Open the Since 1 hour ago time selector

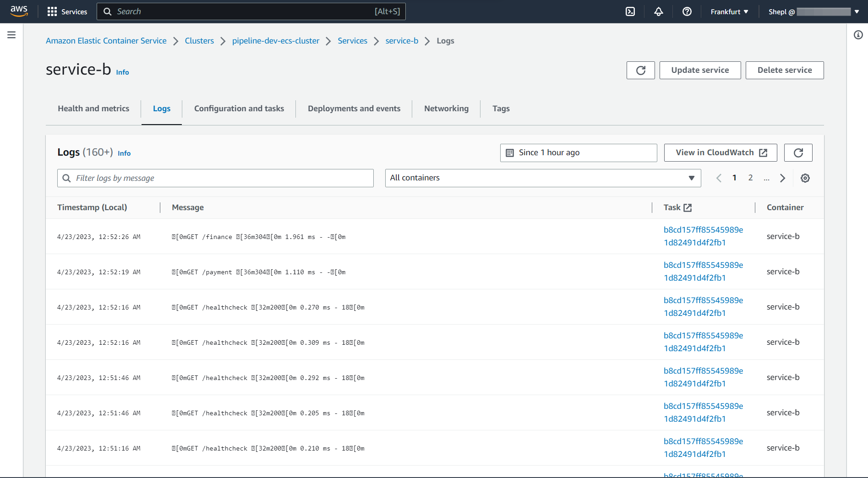coord(579,152)
